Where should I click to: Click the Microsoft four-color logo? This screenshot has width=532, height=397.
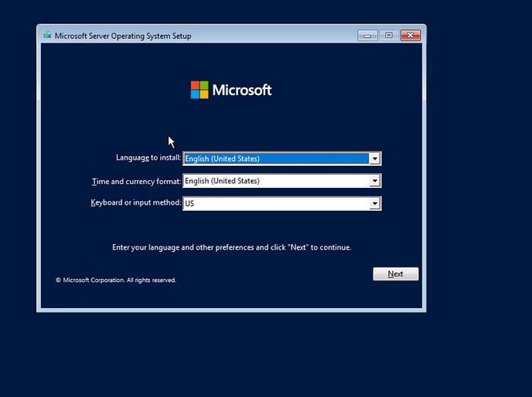(x=199, y=90)
